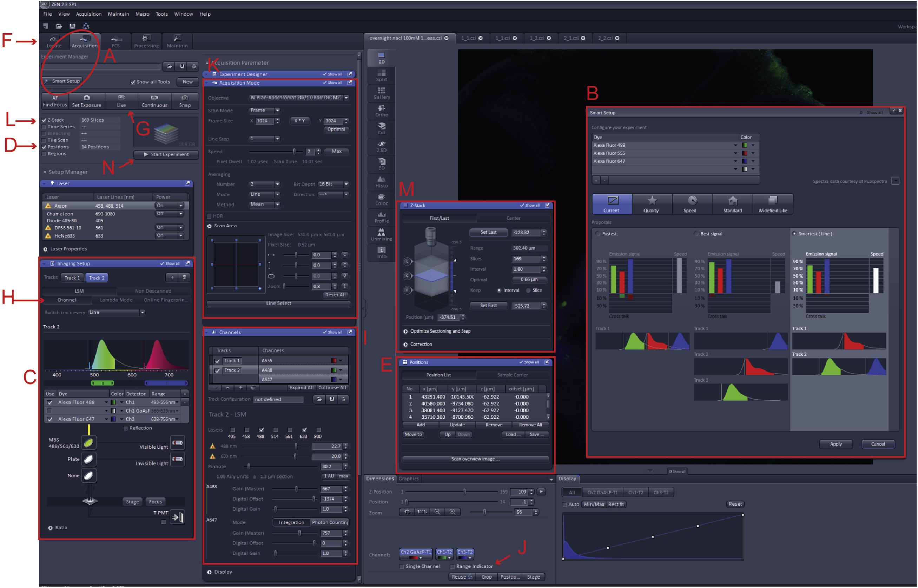This screenshot has width=918, height=588.
Task: Choose the Quality star icon in Smart Setup
Action: click(x=652, y=201)
